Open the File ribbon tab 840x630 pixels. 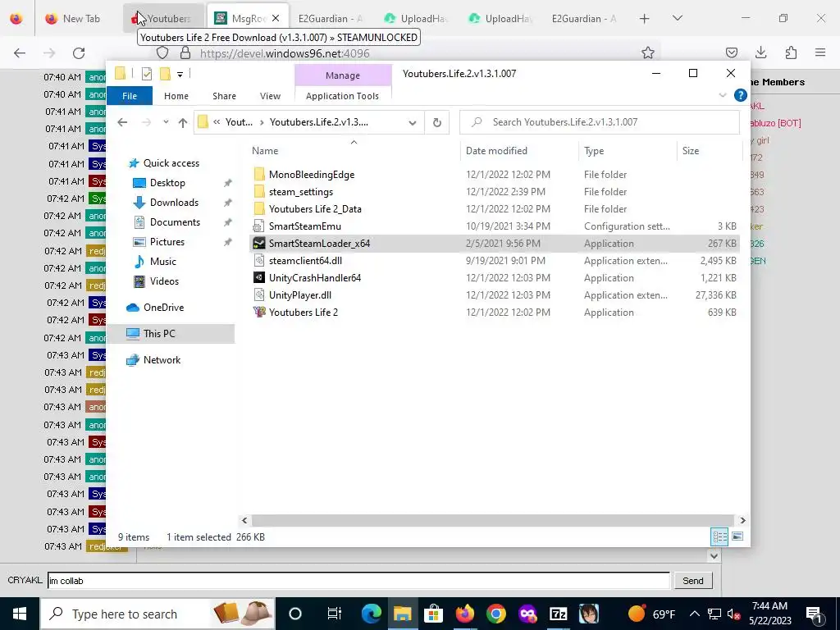pyautogui.click(x=130, y=96)
